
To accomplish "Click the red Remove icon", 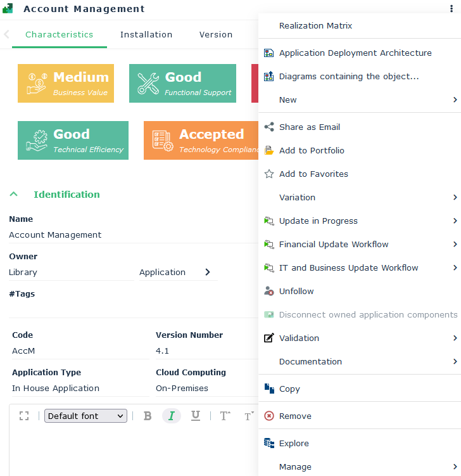I will 268,416.
